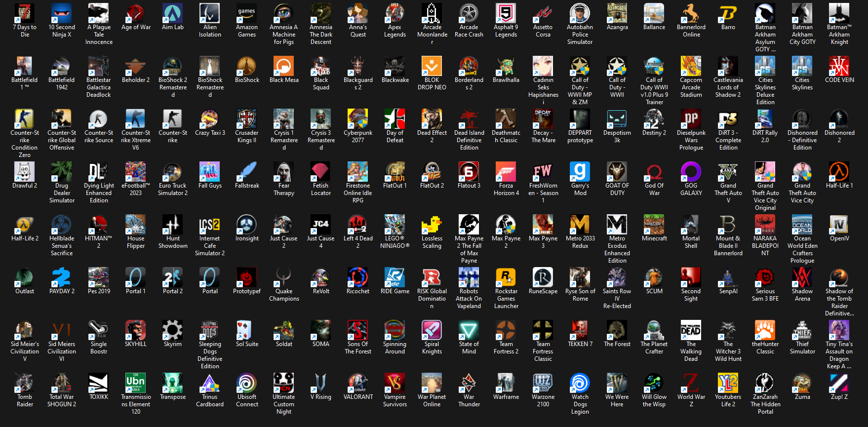Click the Drawful 2 icon

[25, 172]
